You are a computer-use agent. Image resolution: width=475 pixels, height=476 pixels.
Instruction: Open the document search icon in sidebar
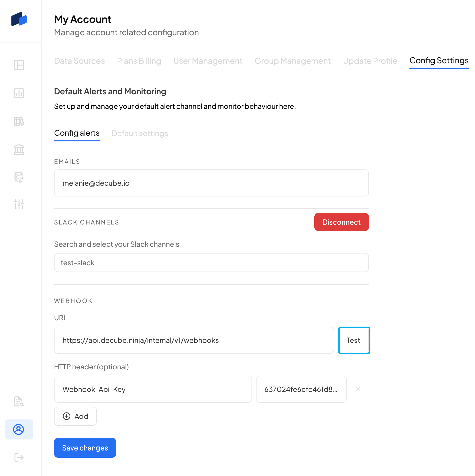coord(19,401)
